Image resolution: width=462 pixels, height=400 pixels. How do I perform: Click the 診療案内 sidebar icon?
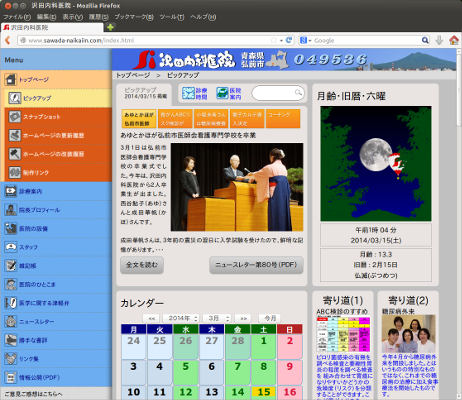point(11,191)
